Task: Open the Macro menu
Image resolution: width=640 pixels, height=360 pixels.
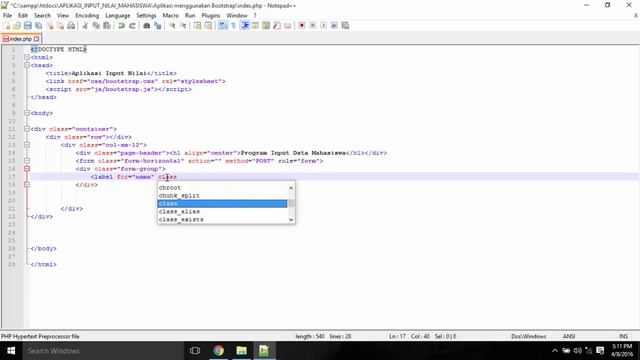Action: (x=171, y=16)
